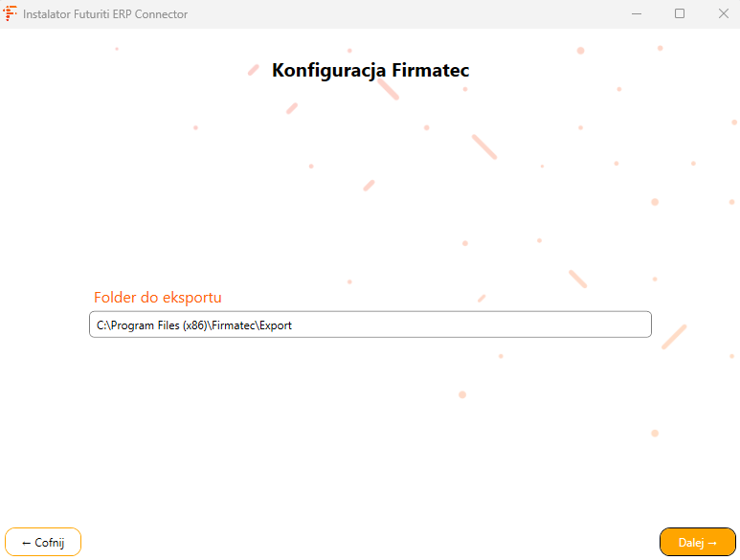Place cursor on "Export" in the folder path
The image size is (740, 560).
276,325
